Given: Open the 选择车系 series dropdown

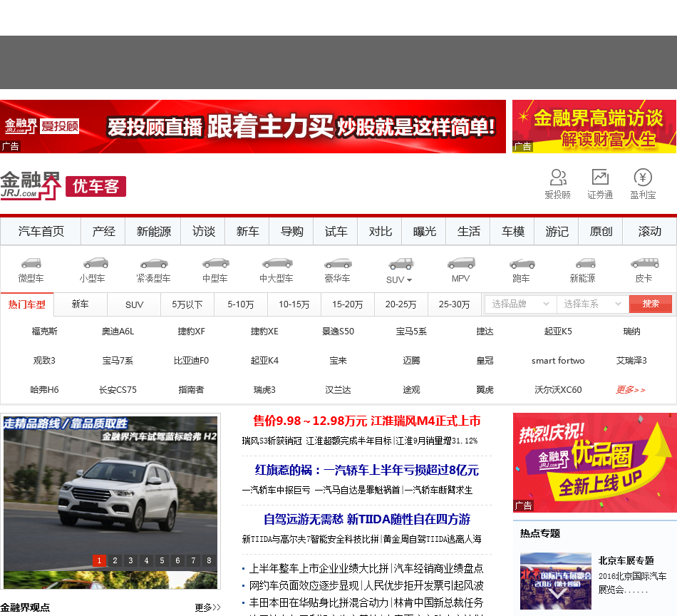Looking at the screenshot, I should [593, 304].
